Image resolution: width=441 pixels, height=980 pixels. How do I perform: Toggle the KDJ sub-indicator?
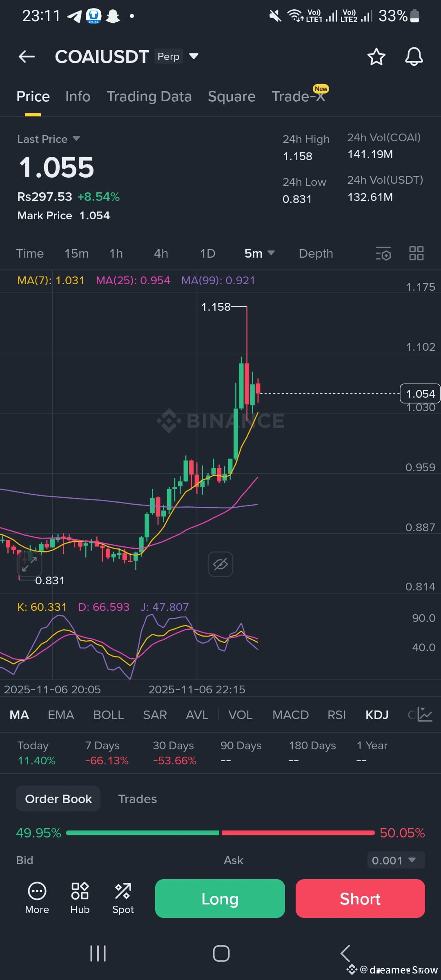coord(377,715)
